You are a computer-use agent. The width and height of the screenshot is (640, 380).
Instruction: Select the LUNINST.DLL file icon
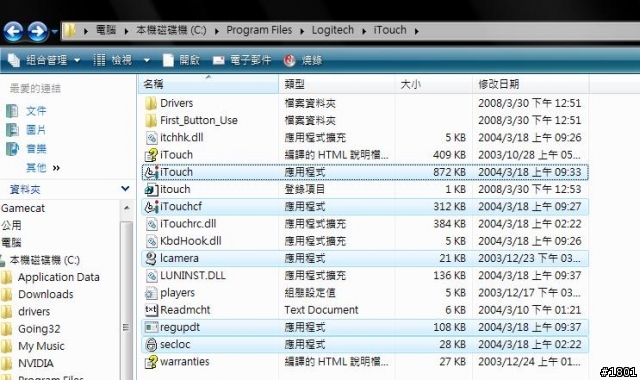click(x=151, y=276)
